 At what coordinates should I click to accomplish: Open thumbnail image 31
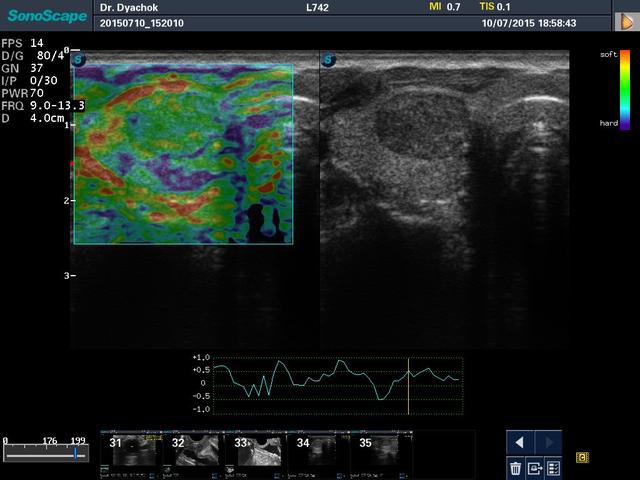(x=135, y=451)
